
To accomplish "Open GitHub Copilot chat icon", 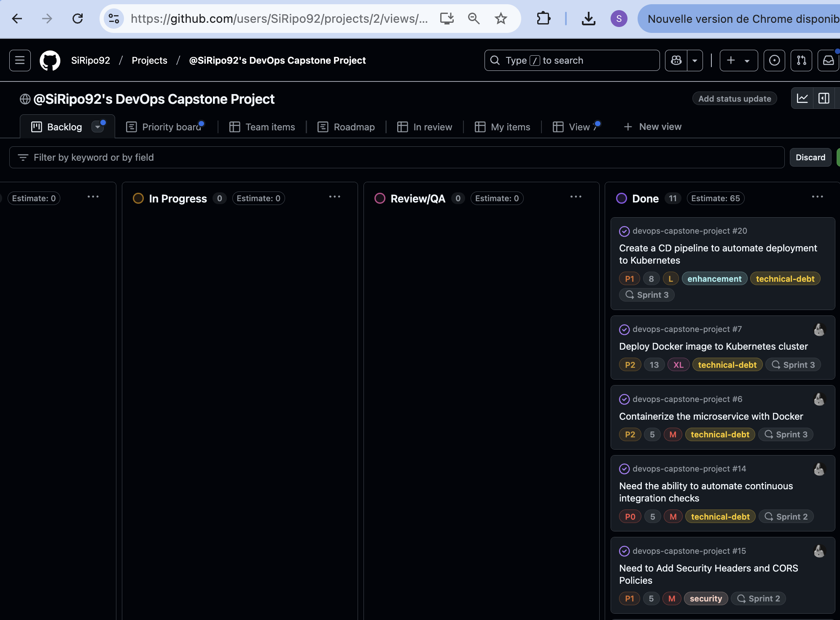I will pyautogui.click(x=676, y=60).
